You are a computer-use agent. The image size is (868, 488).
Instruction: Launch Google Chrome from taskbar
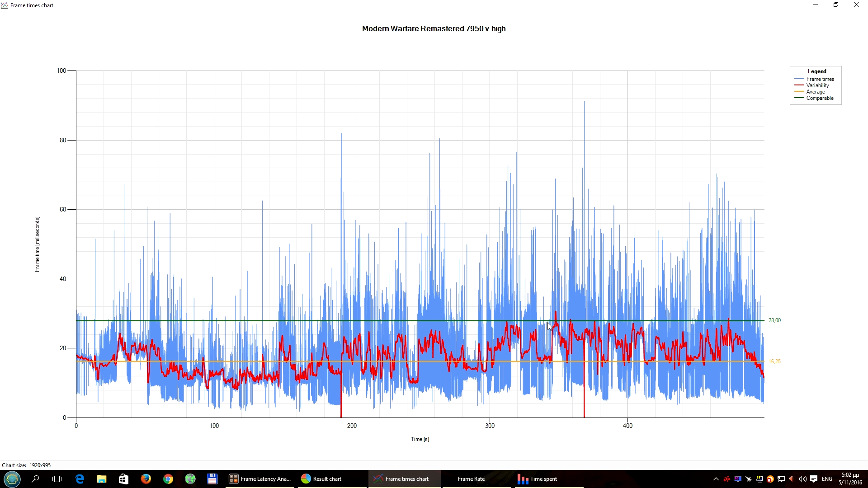168,479
